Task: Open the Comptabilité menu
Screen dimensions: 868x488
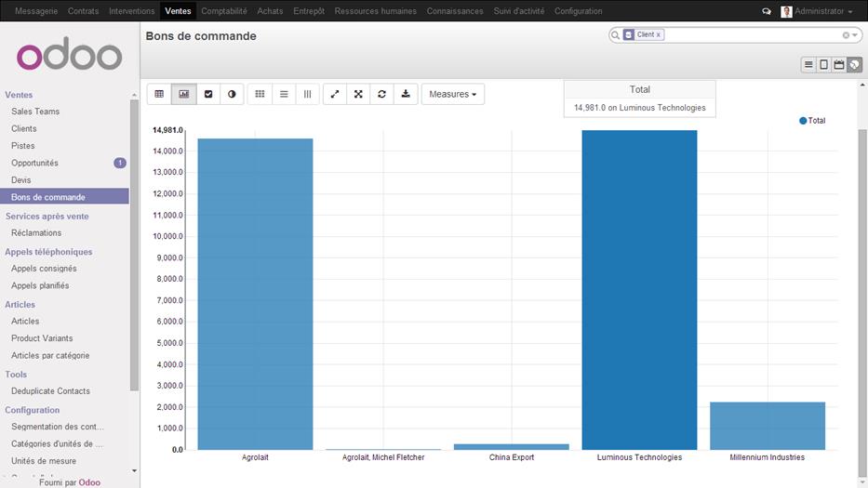Action: tap(223, 11)
